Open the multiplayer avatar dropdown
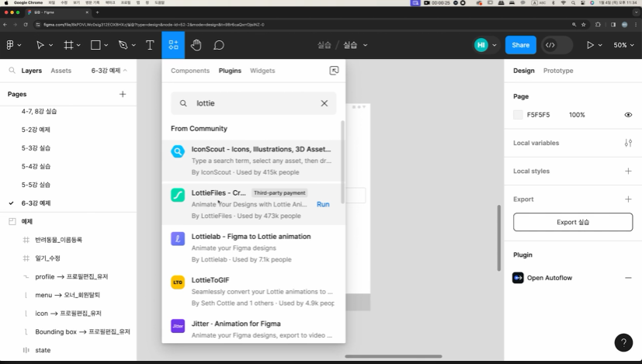The image size is (642, 364). [x=495, y=45]
